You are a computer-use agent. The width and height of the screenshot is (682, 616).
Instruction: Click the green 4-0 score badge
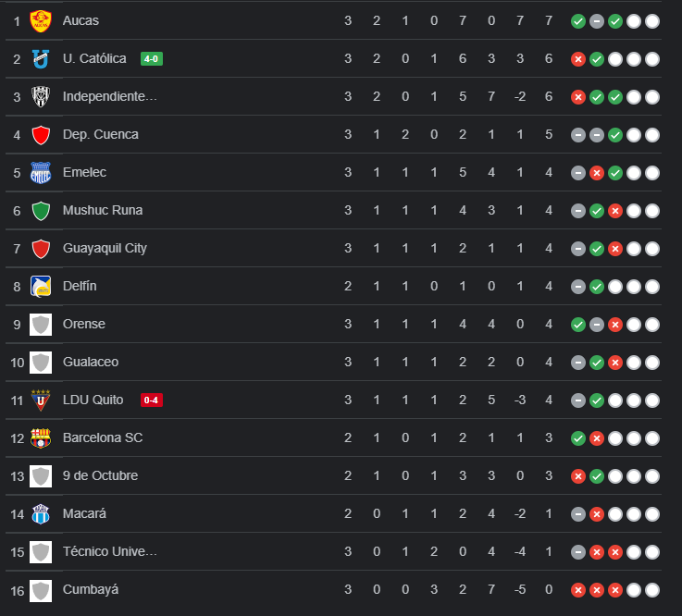click(152, 59)
